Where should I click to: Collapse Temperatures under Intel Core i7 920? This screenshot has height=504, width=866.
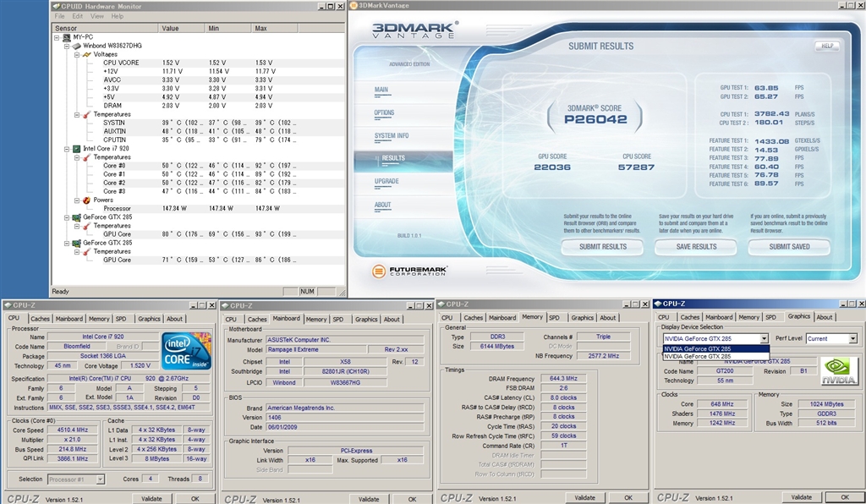pos(77,157)
